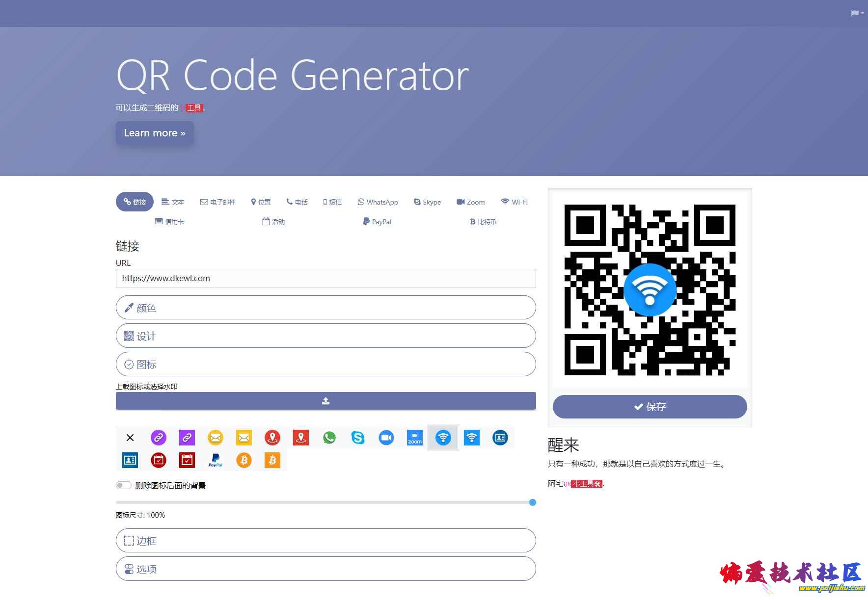Image resolution: width=868 pixels, height=600 pixels.
Task: Choose the Skype logo watermark icon
Action: coord(358,438)
